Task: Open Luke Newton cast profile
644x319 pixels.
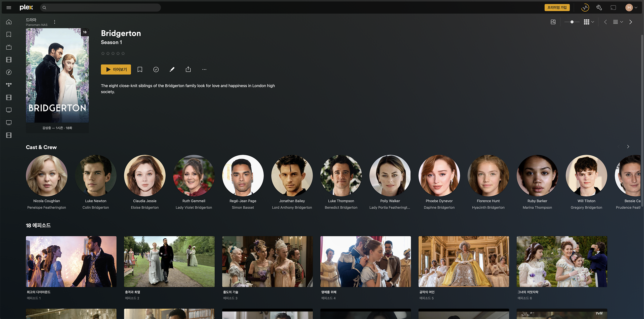Action: [96, 175]
